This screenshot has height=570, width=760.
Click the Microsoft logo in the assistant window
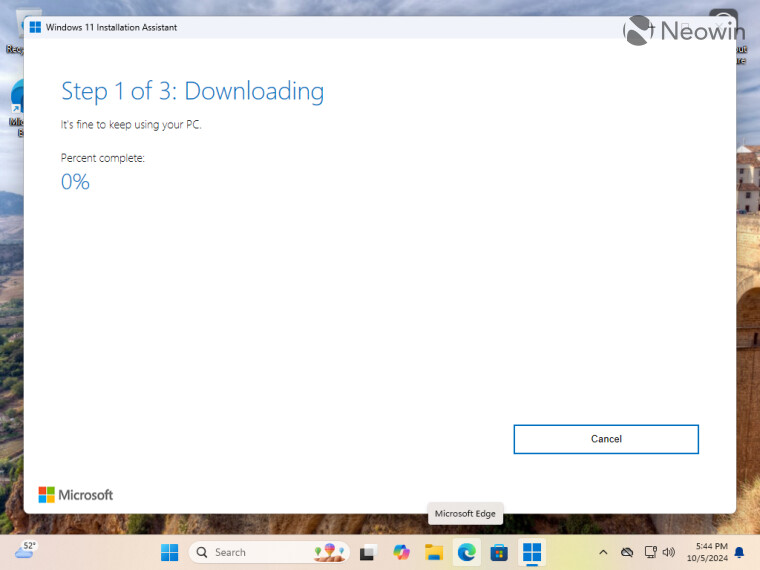[x=76, y=495]
